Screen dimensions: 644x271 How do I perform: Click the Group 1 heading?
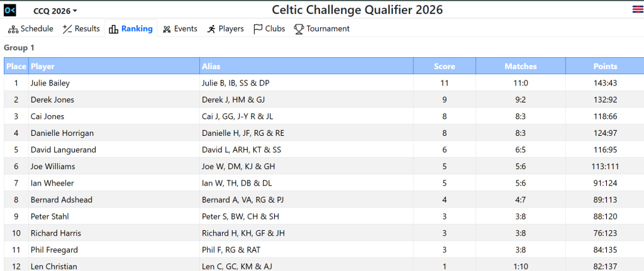(x=19, y=47)
